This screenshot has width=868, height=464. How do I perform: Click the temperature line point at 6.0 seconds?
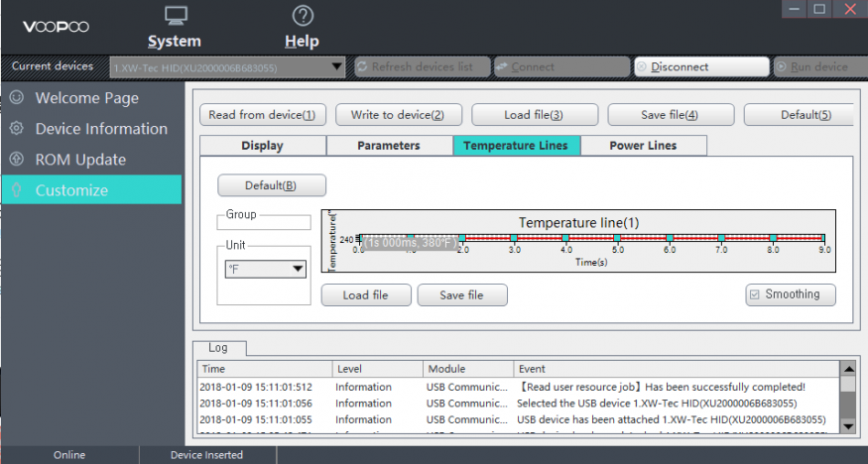click(x=670, y=238)
